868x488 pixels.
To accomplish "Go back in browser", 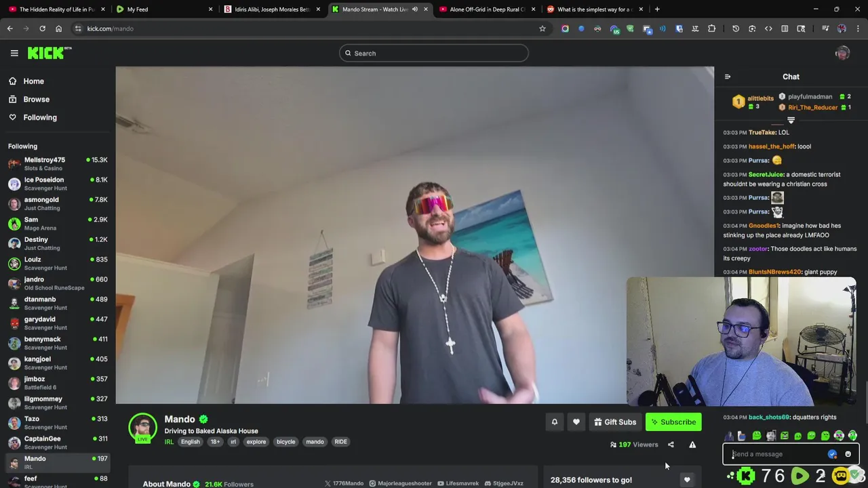I will click(x=9, y=28).
